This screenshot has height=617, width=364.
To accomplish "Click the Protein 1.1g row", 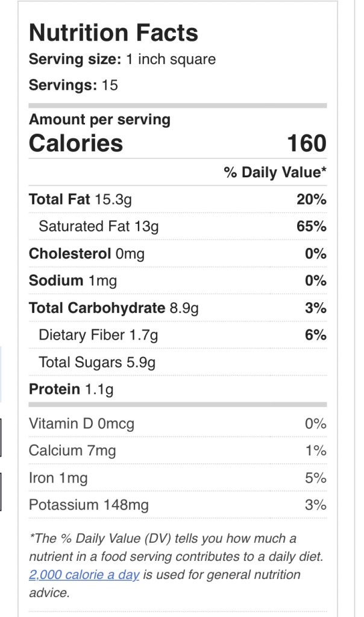I will [x=71, y=390].
